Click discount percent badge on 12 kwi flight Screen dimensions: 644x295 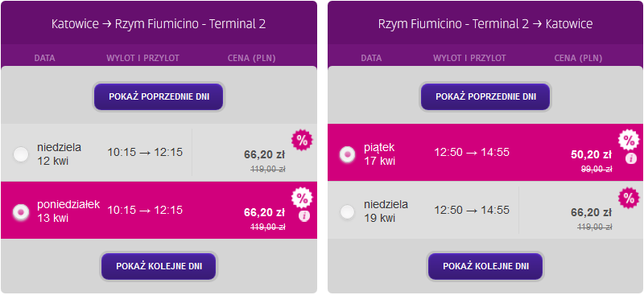(x=303, y=141)
